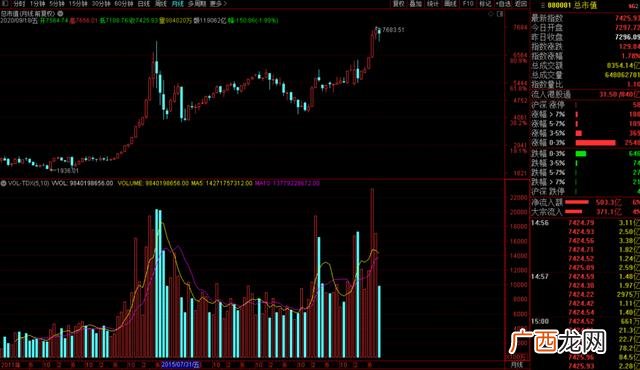Click the round icon beside VOL-TDX indicator
This screenshot has height=370, width=640.
(3, 184)
